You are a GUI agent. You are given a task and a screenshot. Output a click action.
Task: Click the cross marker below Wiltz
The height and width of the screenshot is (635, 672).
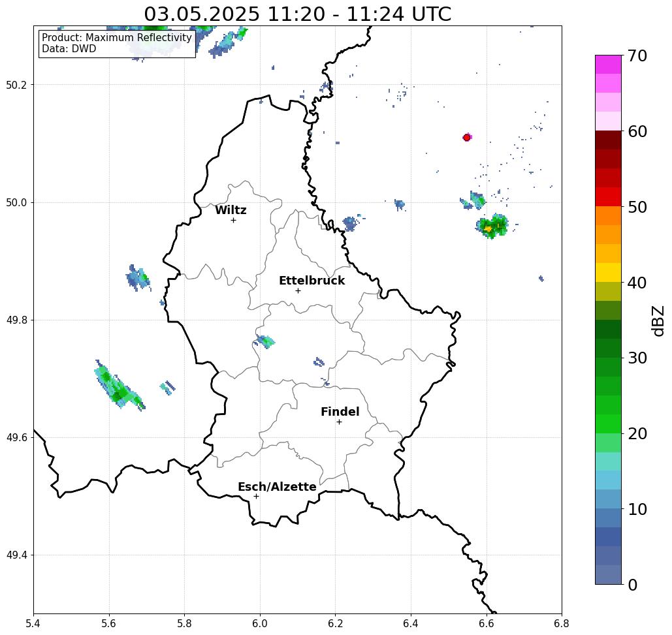[233, 221]
